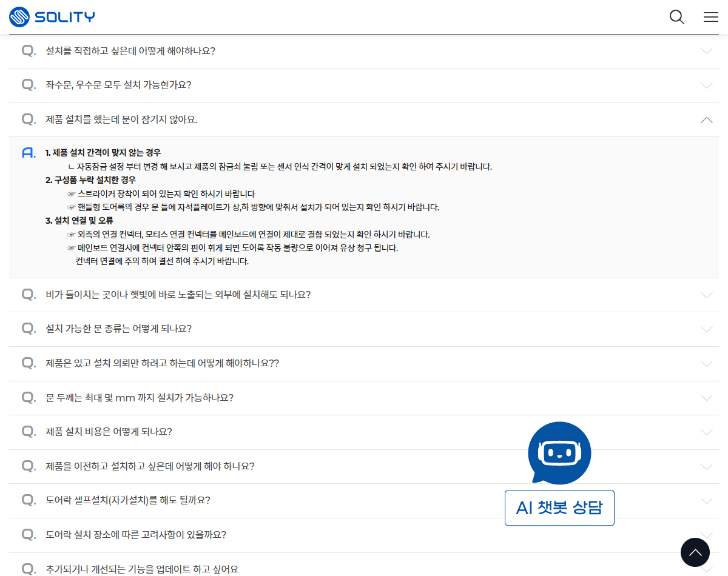Open question 좌수문, 우수문 모두 설치 가능한가요?
The width and height of the screenshot is (728, 576).
118,85
